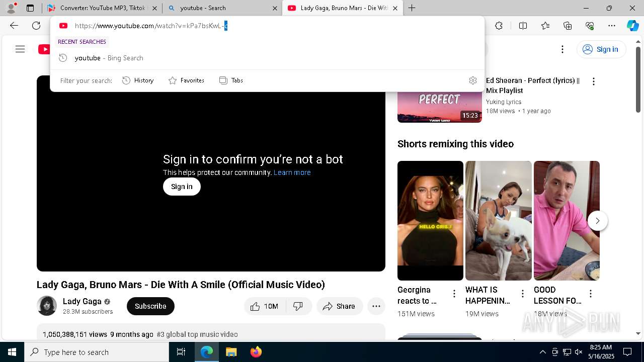
Task: Subscribe to Lady Gaga channel
Action: (150, 306)
